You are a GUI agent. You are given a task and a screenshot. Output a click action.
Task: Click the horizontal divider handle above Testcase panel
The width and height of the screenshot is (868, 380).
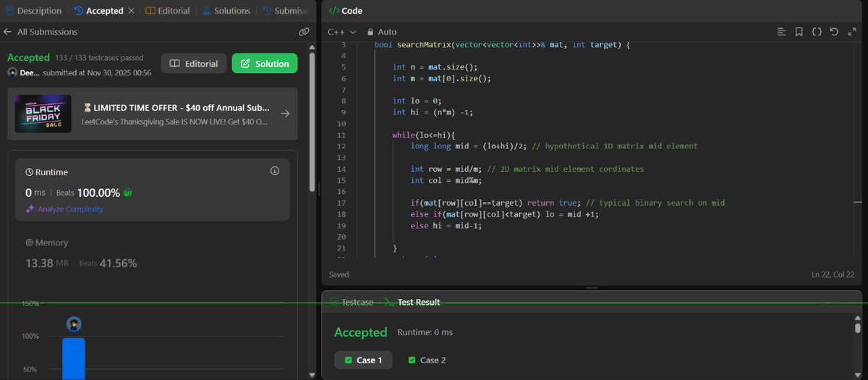592,287
